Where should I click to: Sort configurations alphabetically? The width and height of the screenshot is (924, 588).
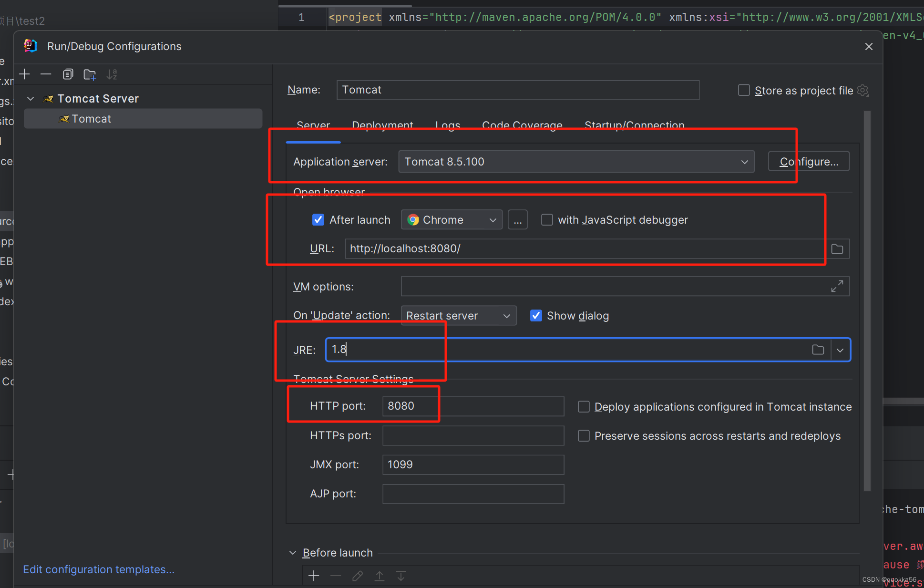[112, 74]
